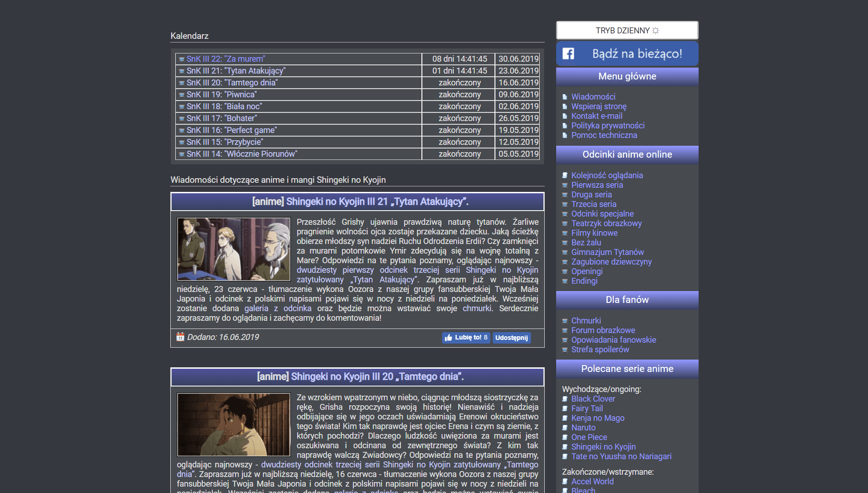
Task: Open Chmurki in the fans section
Action: [586, 321]
